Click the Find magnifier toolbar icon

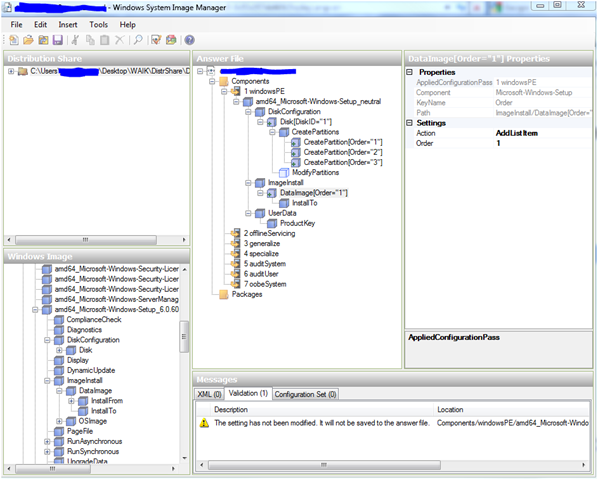pyautogui.click(x=138, y=40)
